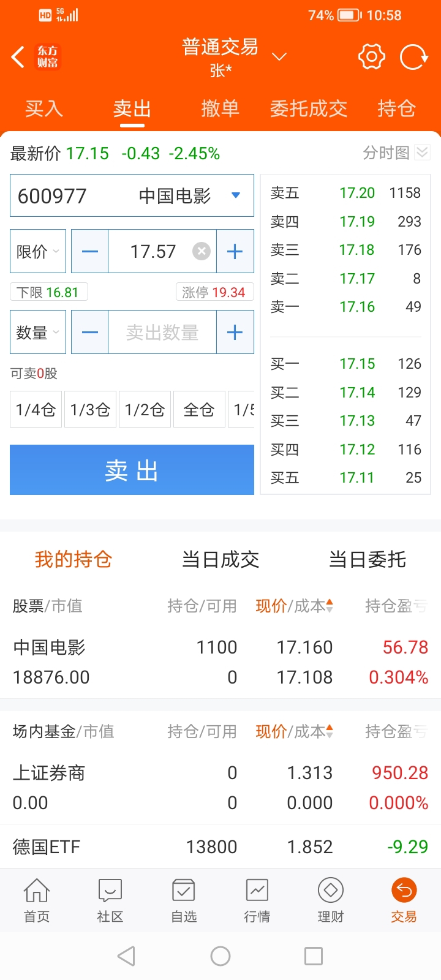Image resolution: width=441 pixels, height=980 pixels.
Task: Switch to the 委托成交 tab
Action: [x=309, y=108]
